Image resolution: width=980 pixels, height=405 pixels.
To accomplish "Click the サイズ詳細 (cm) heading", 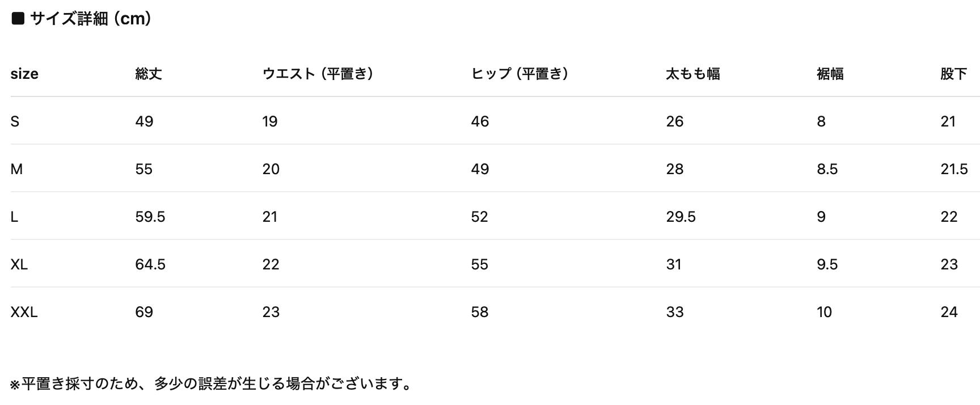I will 91,19.
